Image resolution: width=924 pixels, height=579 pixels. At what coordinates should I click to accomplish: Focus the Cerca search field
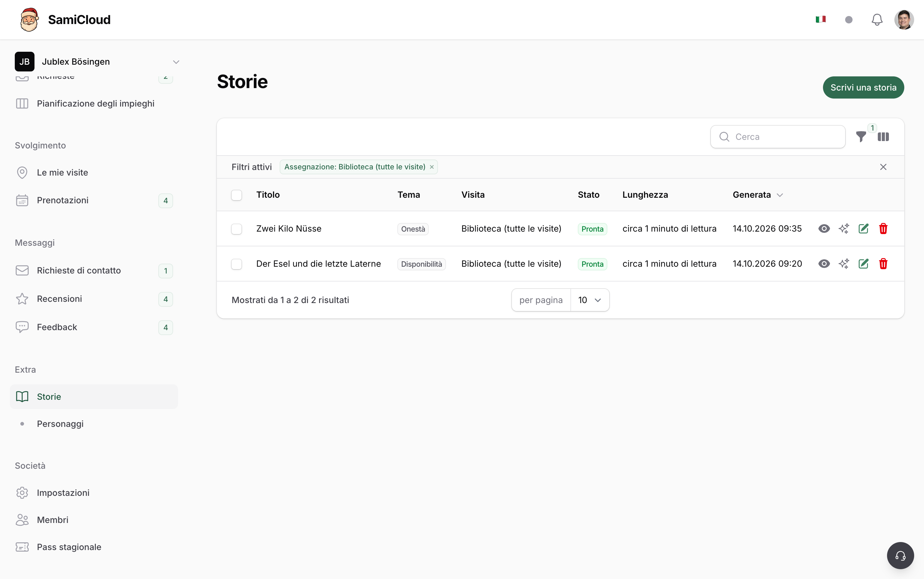[x=778, y=137]
